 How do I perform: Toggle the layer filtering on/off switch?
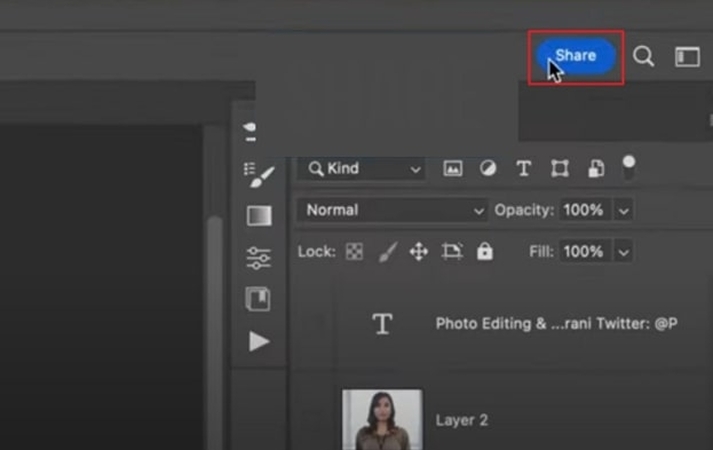click(628, 167)
